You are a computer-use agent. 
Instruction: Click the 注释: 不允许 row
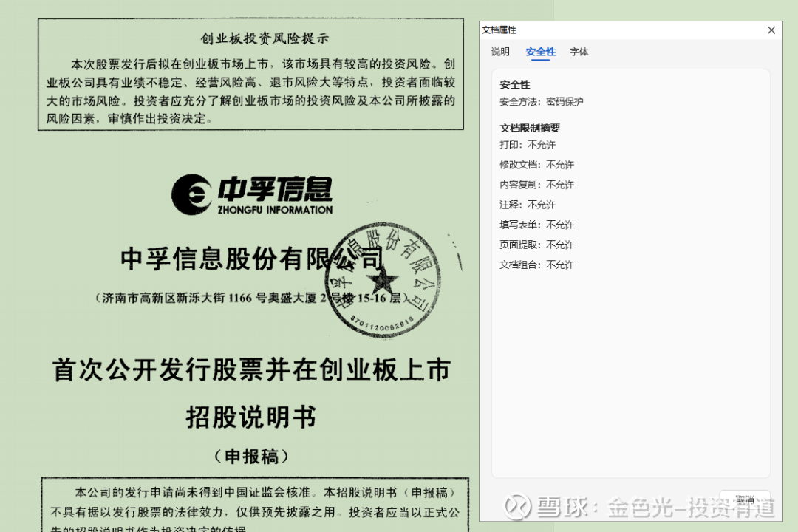tap(528, 205)
